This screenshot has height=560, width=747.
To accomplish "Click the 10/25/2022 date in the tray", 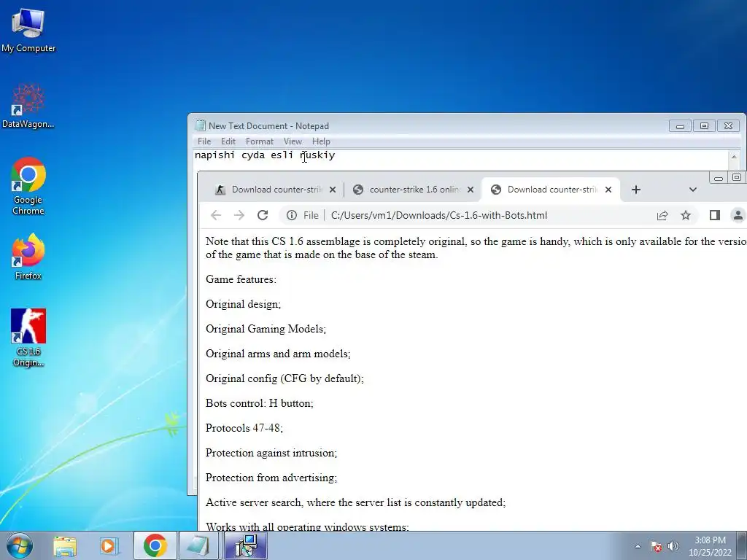I will [710, 553].
